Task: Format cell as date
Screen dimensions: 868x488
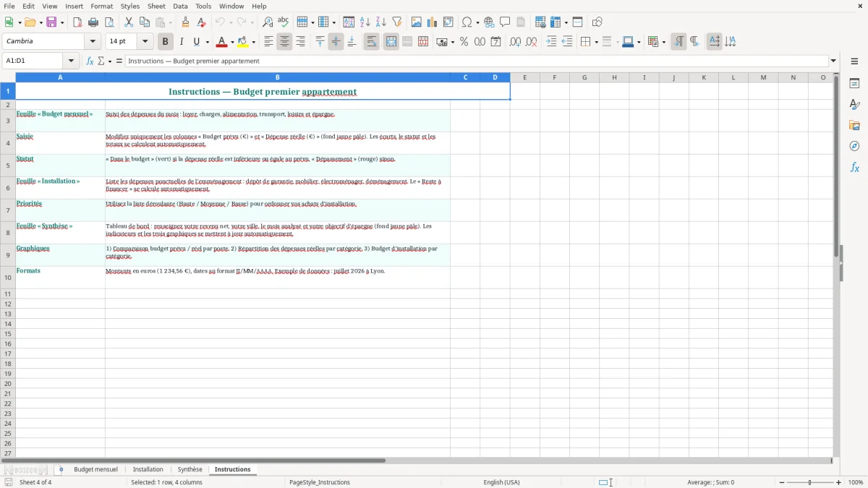Action: click(x=496, y=42)
